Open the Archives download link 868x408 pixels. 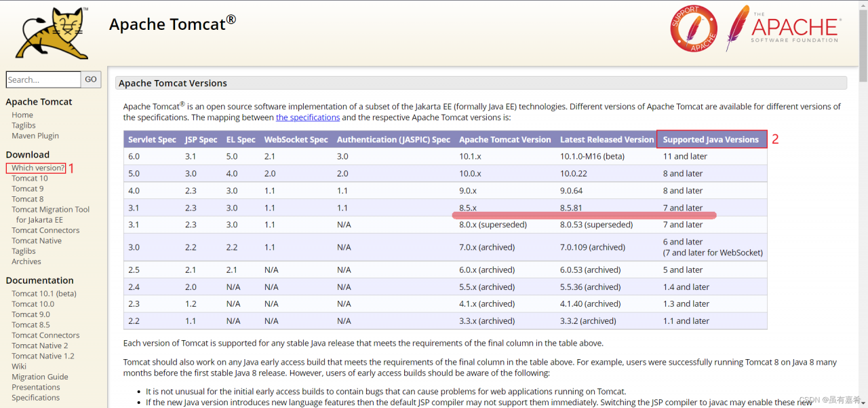tap(26, 261)
